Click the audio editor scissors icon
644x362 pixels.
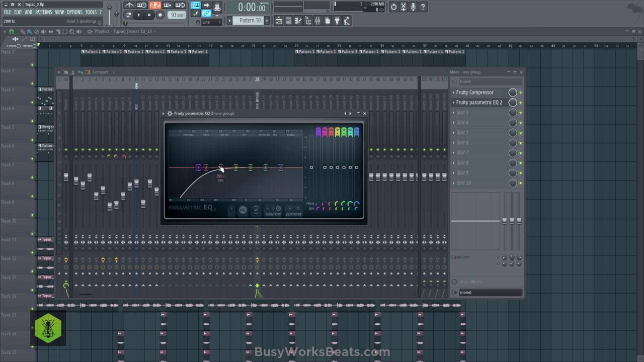tap(404, 7)
